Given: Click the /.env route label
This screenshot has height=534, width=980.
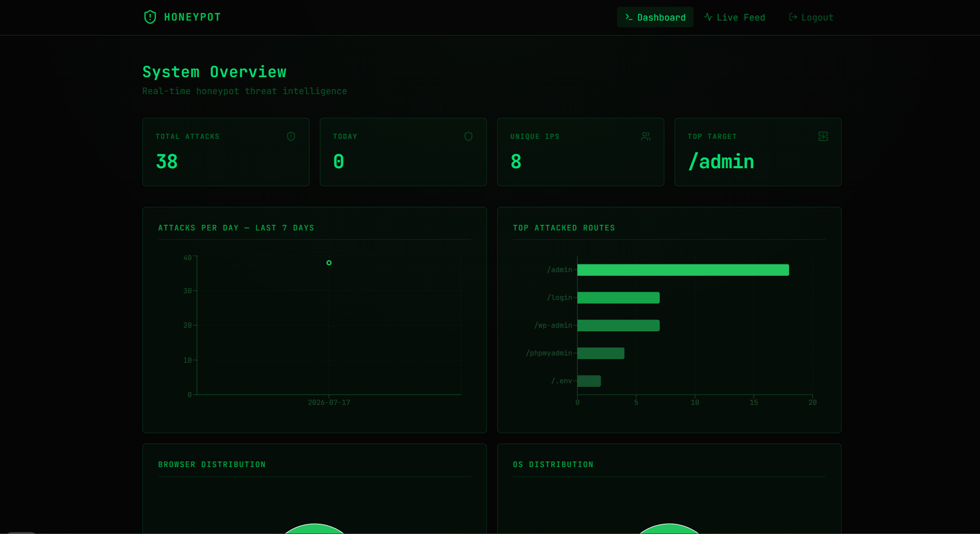Looking at the screenshot, I should [561, 381].
